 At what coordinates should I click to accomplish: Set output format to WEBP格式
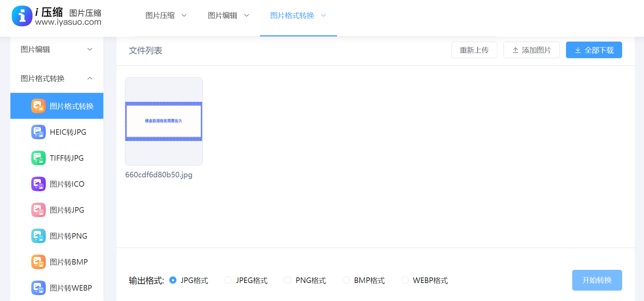[405, 280]
